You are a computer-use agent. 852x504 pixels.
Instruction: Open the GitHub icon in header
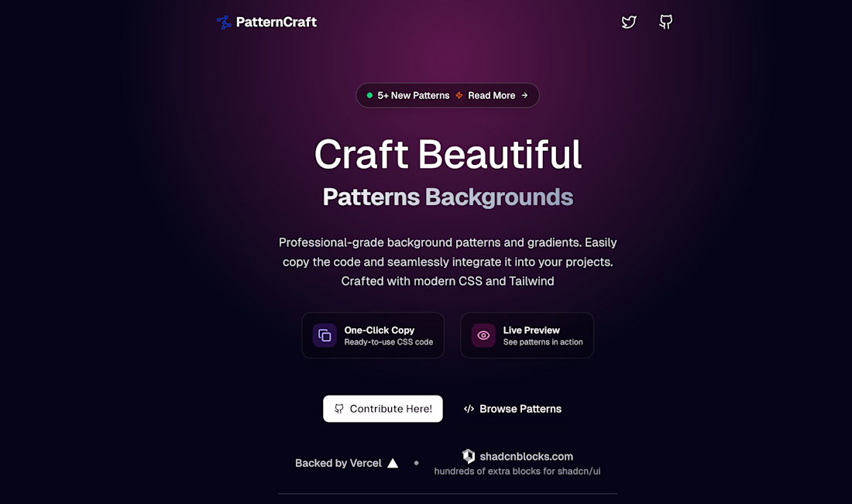(x=665, y=22)
